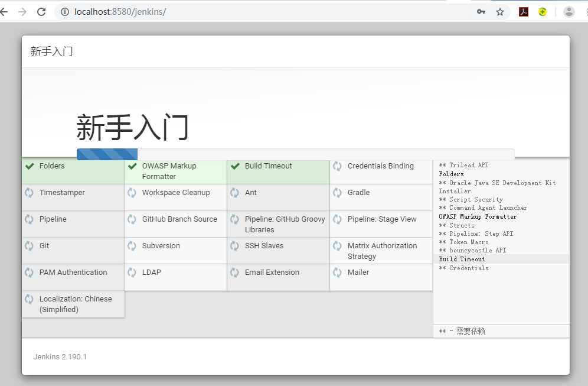Click the '** Credentials' log line

coord(464,268)
